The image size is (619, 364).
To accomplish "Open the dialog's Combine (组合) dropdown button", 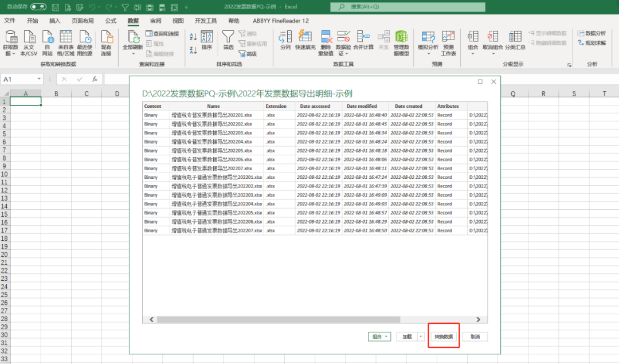I will (379, 336).
